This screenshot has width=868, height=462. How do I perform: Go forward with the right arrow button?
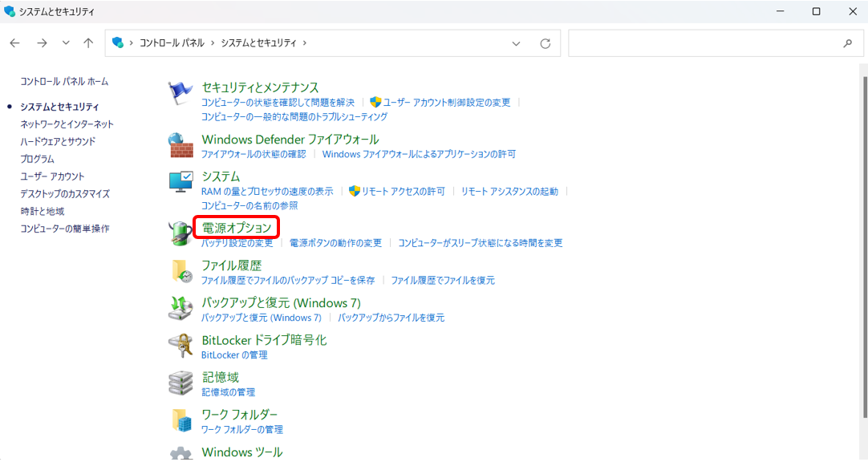click(42, 43)
